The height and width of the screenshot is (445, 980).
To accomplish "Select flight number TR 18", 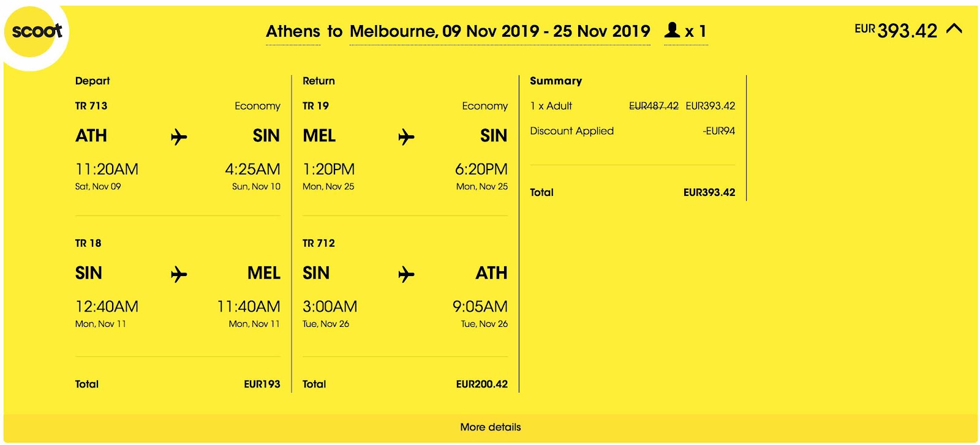I will click(x=88, y=243).
